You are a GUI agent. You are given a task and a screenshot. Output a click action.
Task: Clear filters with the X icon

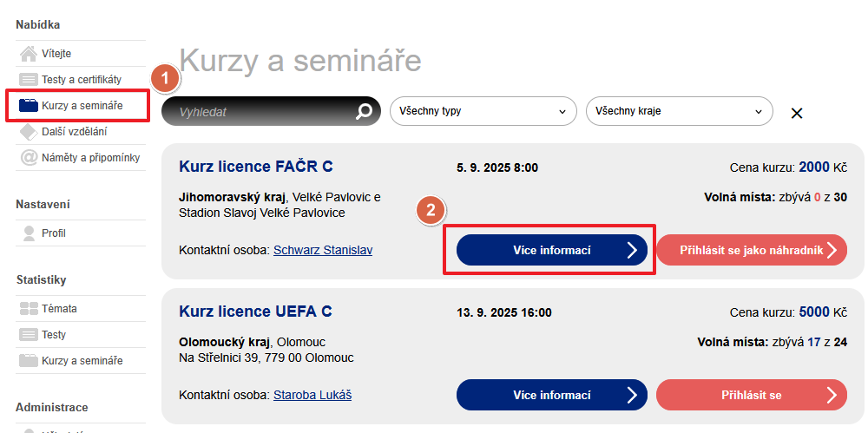(797, 113)
